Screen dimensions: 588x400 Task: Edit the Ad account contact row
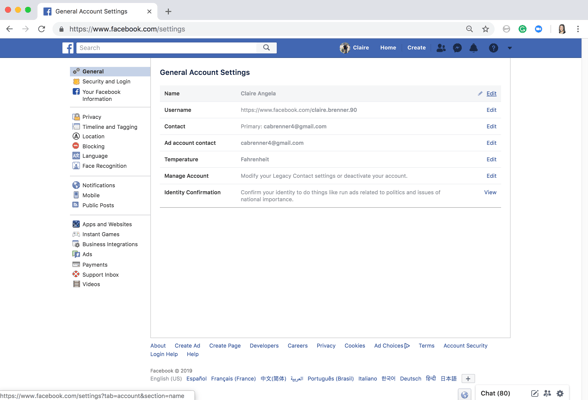[491, 143]
